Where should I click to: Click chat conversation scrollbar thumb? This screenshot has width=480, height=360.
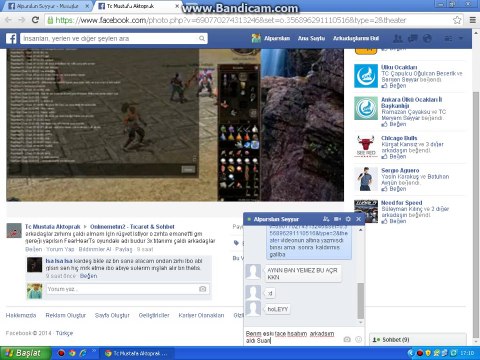point(360,301)
